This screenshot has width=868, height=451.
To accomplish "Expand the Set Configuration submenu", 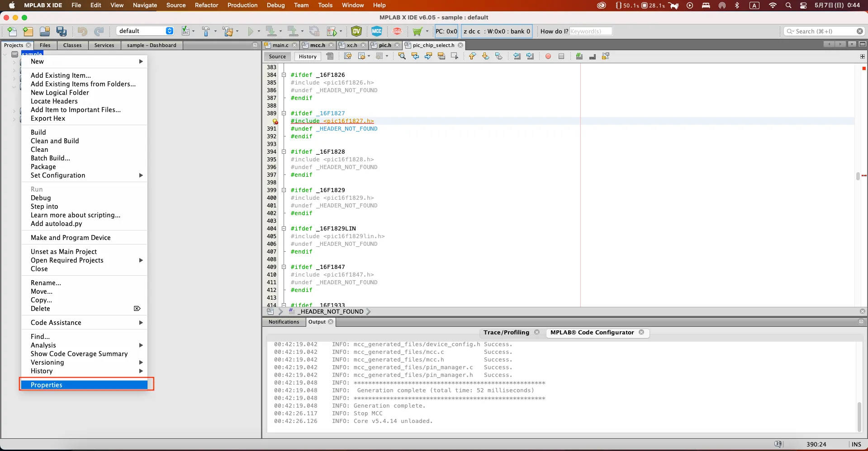I will pyautogui.click(x=84, y=175).
